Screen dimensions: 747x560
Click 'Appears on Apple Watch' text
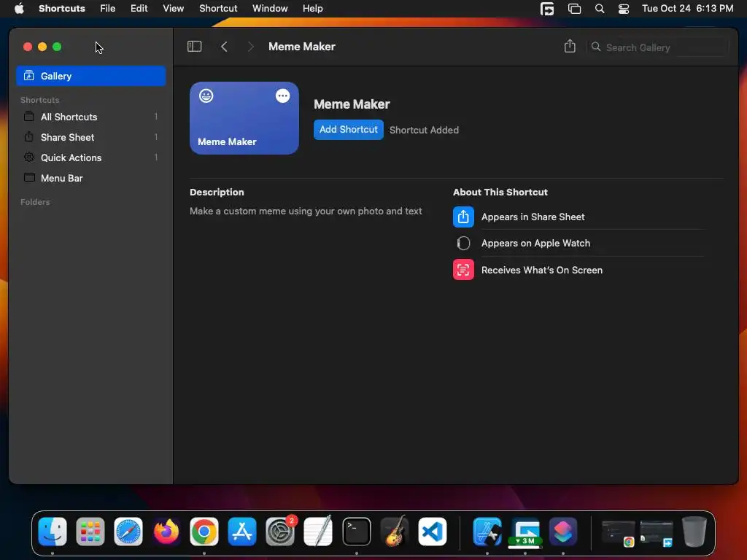point(535,244)
